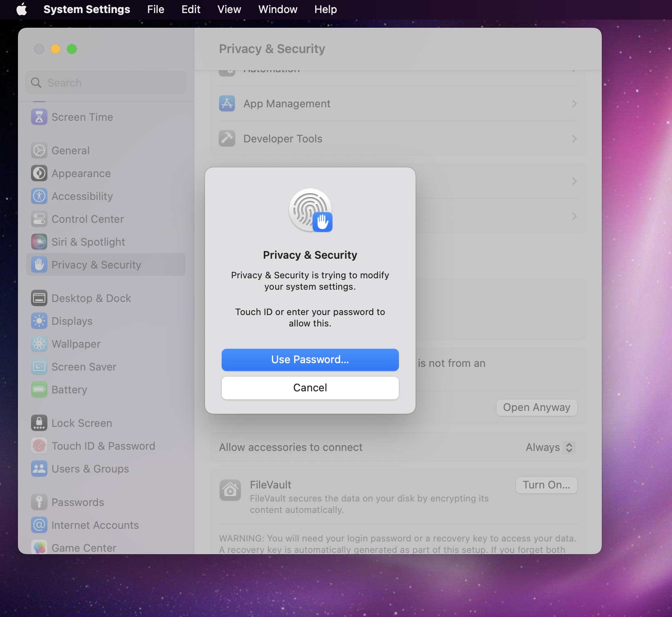Screen dimensions: 672x617
Task: Click the Lock Screen padlock icon
Action: (39, 423)
